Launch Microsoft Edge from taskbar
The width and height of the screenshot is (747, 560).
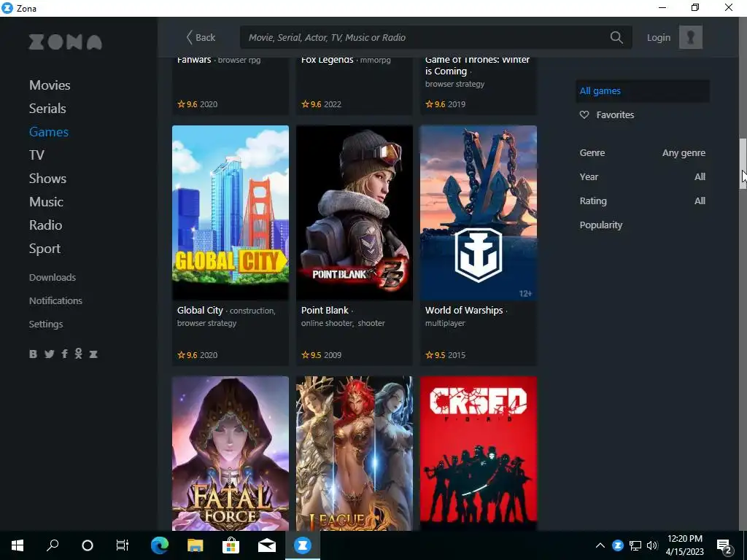(160, 545)
